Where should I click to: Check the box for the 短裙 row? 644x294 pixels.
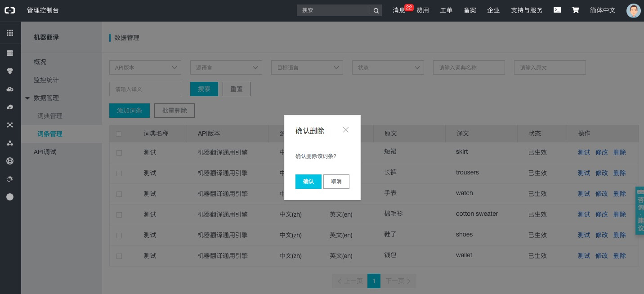pos(119,153)
